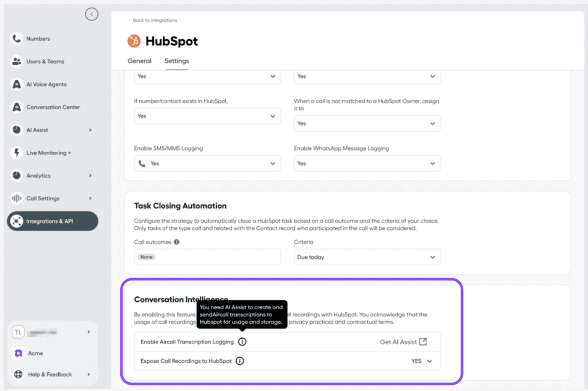Switch to the General tab
Screen dimensions: 588x391
coord(139,61)
